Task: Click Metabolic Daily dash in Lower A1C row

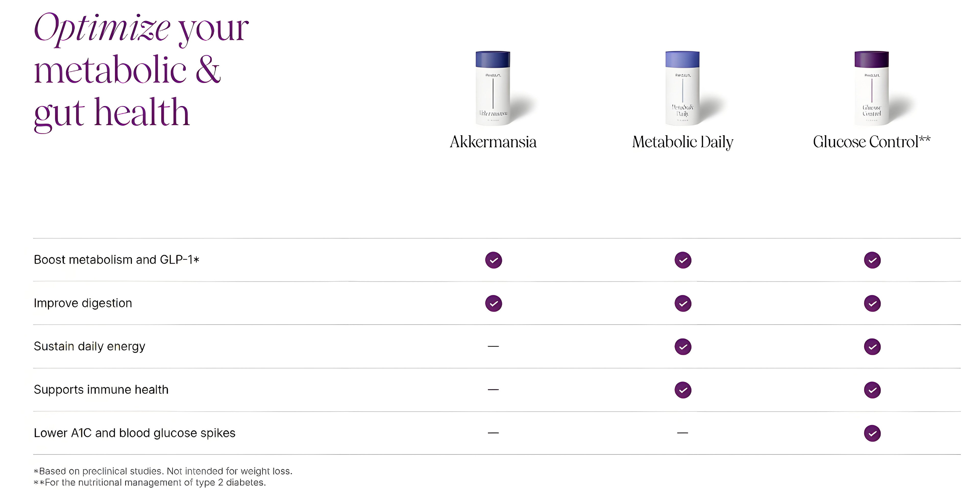Action: [683, 433]
